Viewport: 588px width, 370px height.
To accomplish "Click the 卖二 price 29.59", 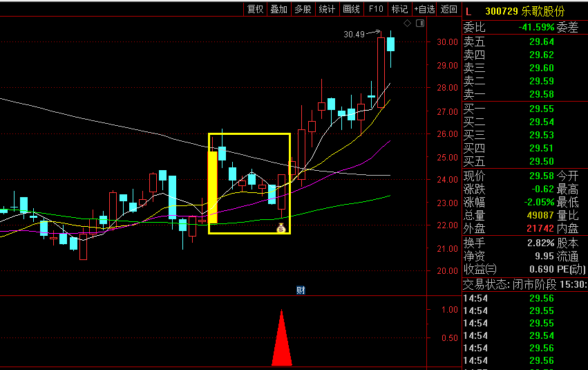I will (542, 81).
